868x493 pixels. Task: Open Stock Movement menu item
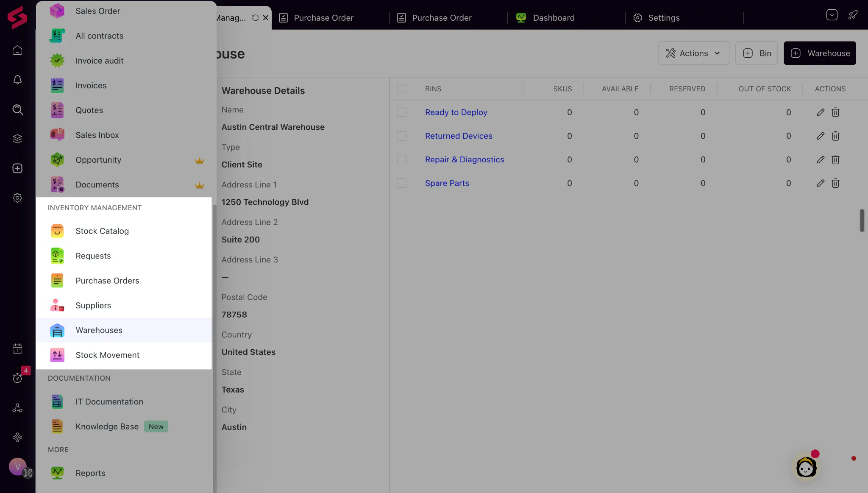click(124, 355)
